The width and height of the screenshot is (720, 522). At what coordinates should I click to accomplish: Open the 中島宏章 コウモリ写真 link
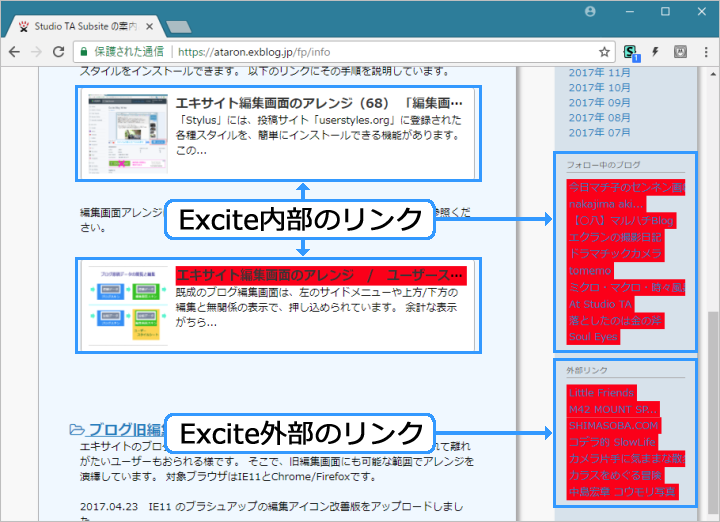(x=623, y=492)
